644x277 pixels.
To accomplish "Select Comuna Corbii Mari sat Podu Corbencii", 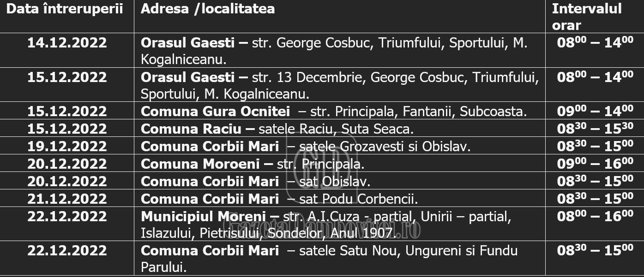I will (x=279, y=199).
